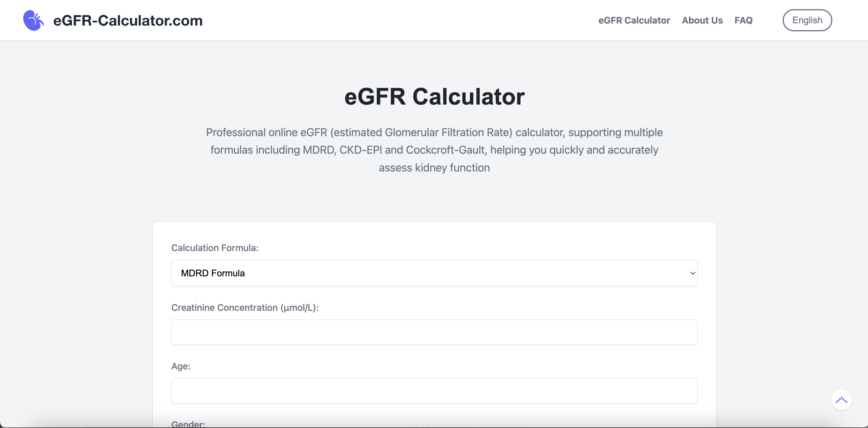Click the Gender section label
This screenshot has width=868, height=428.
tap(188, 424)
